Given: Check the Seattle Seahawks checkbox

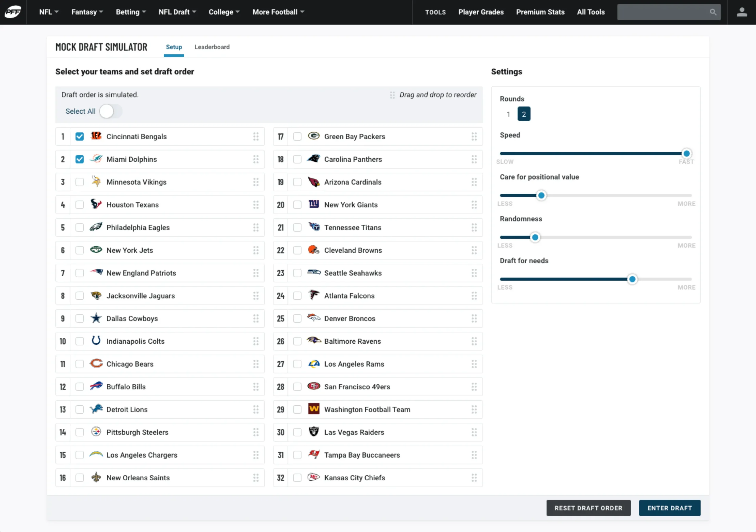Looking at the screenshot, I should point(297,273).
